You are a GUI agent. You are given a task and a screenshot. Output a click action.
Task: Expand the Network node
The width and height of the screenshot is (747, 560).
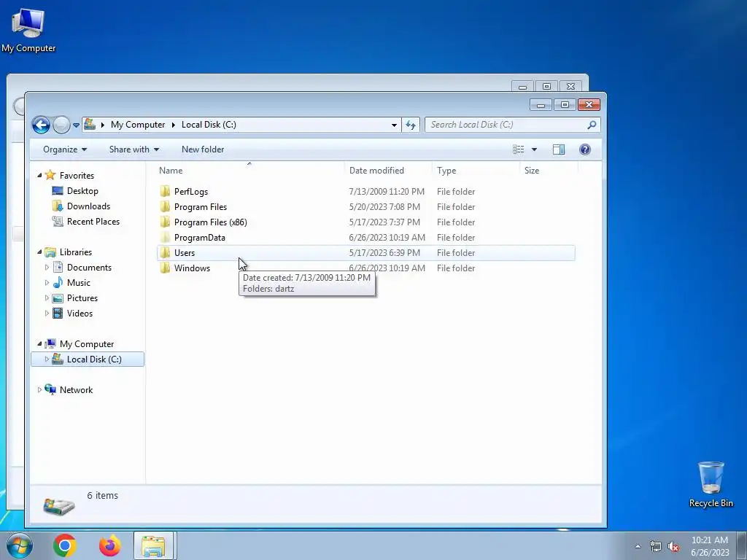39,389
